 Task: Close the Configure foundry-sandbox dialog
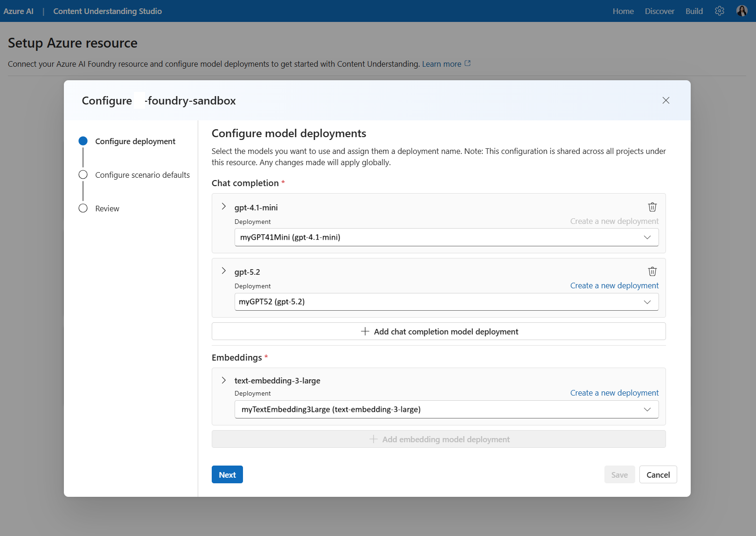click(666, 100)
